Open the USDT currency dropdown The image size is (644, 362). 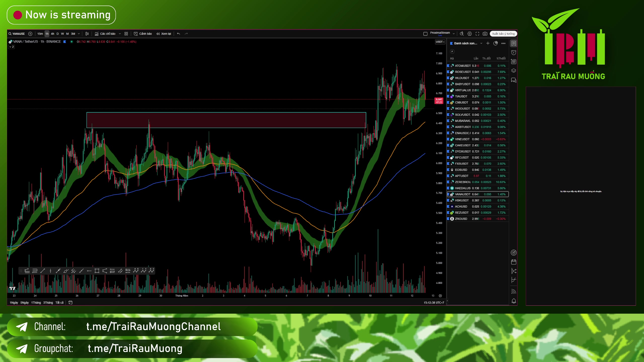coord(440,42)
